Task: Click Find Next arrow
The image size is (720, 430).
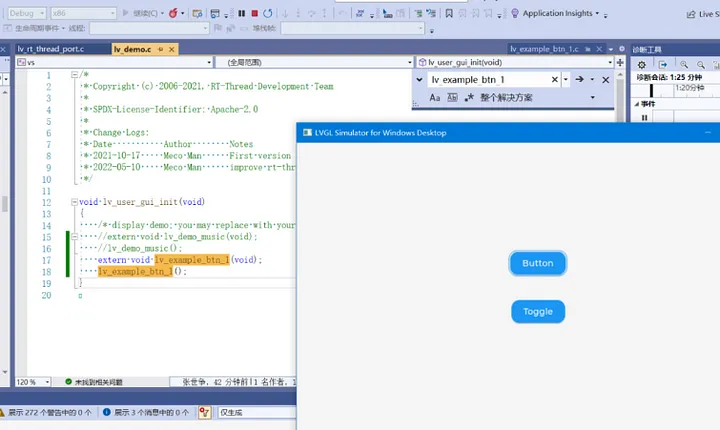Action: click(x=579, y=79)
